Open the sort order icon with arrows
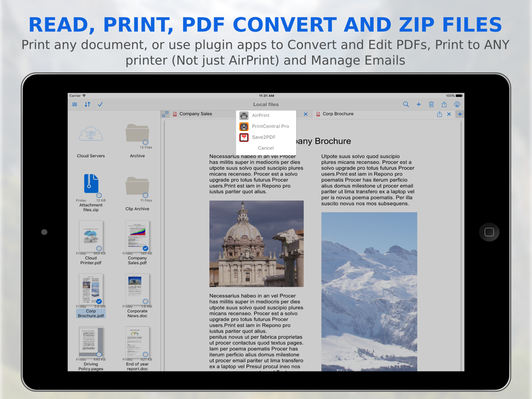Image resolution: width=532 pixels, height=399 pixels. (87, 104)
